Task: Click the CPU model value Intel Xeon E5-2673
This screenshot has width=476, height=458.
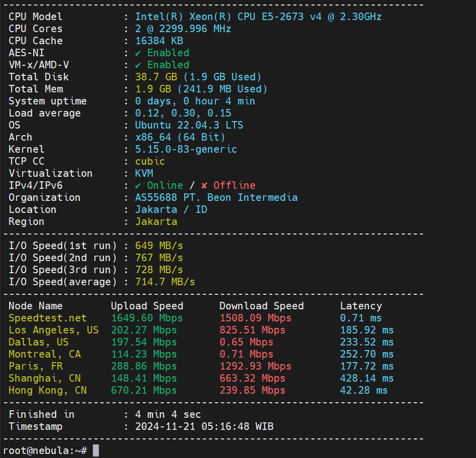Action: [259, 17]
